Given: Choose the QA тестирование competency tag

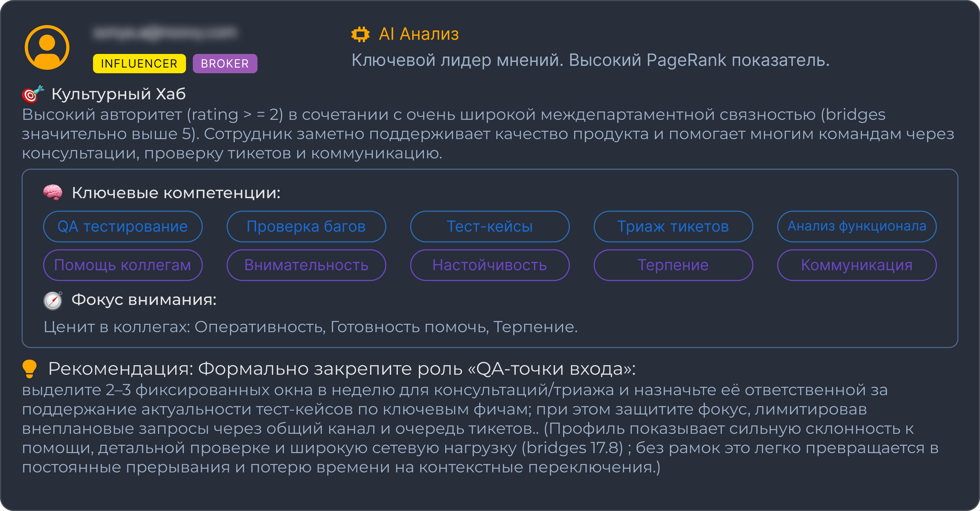Looking at the screenshot, I should [x=123, y=227].
